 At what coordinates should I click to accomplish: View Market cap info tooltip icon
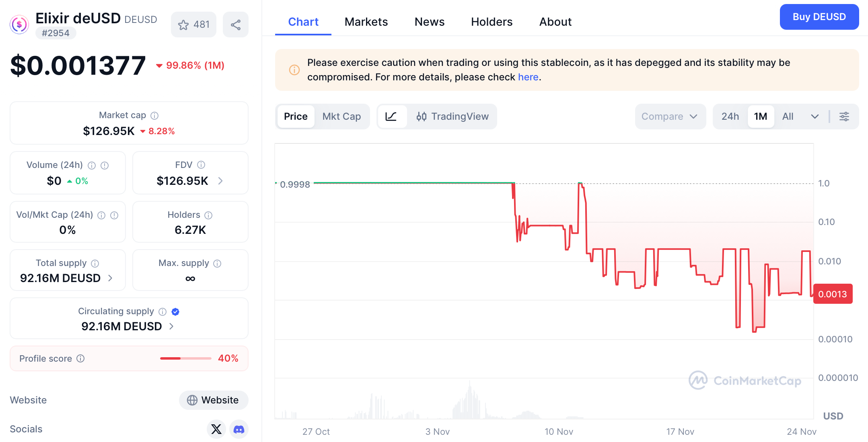[155, 115]
